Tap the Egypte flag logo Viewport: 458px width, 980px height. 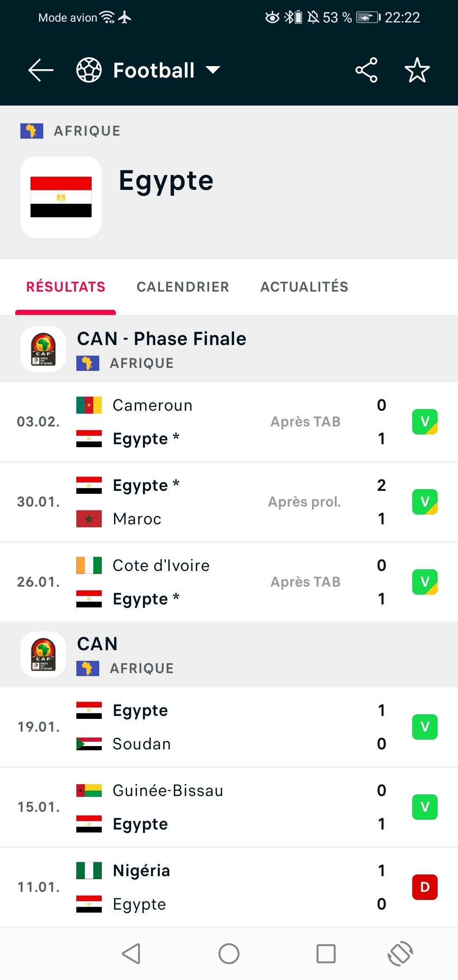click(61, 197)
